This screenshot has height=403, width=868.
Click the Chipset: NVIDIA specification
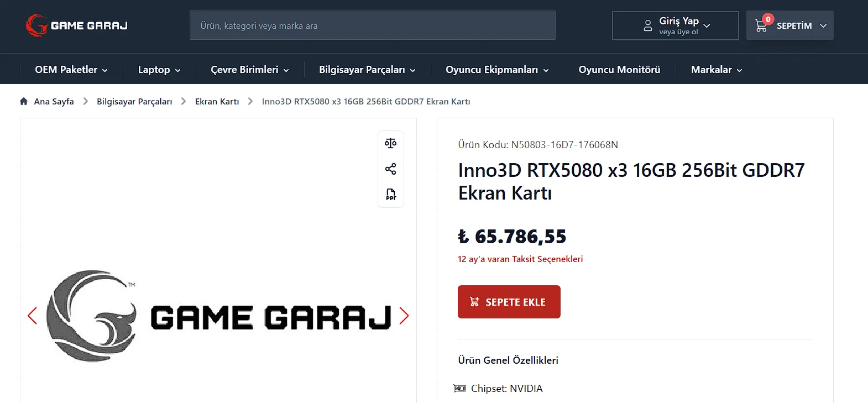pos(506,389)
